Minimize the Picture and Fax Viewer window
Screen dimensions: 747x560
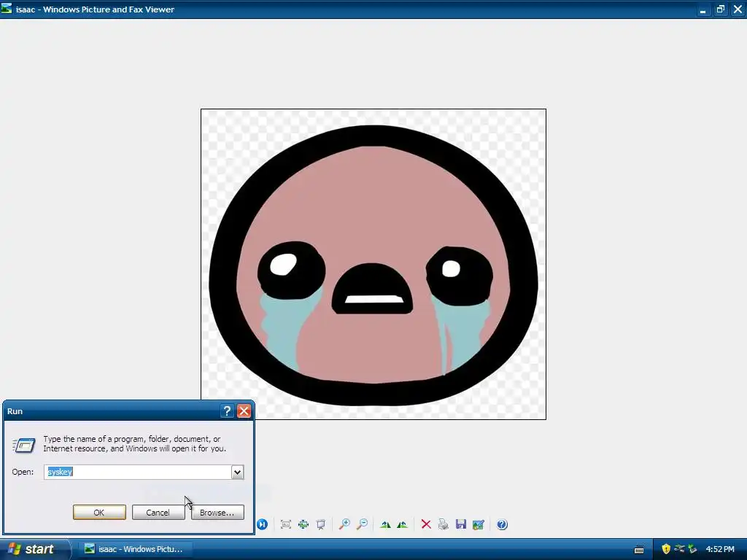[703, 9]
